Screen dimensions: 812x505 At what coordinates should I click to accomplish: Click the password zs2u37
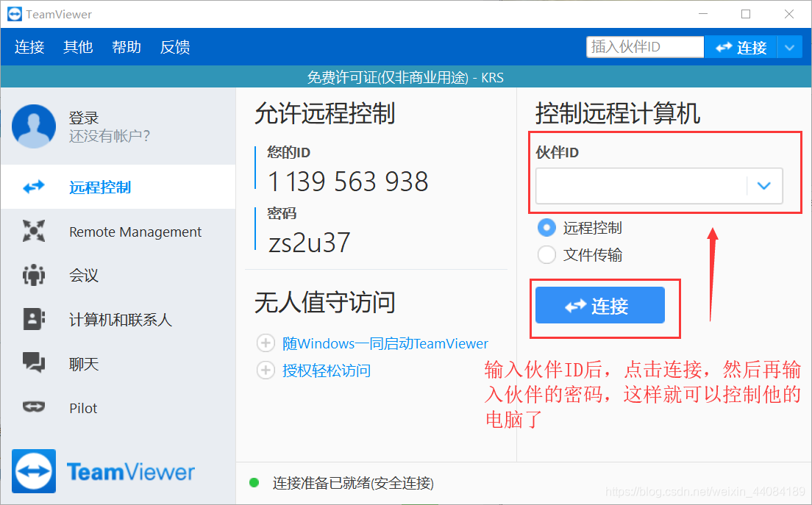point(309,242)
